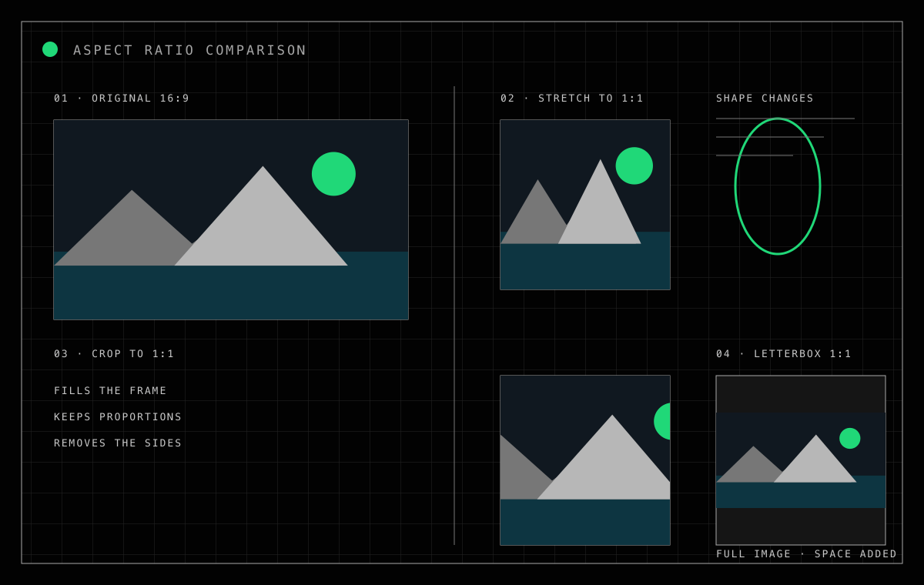Click the "KEEPS PROPORTIONS" line
This screenshot has width=924, height=585.
pyautogui.click(x=118, y=417)
